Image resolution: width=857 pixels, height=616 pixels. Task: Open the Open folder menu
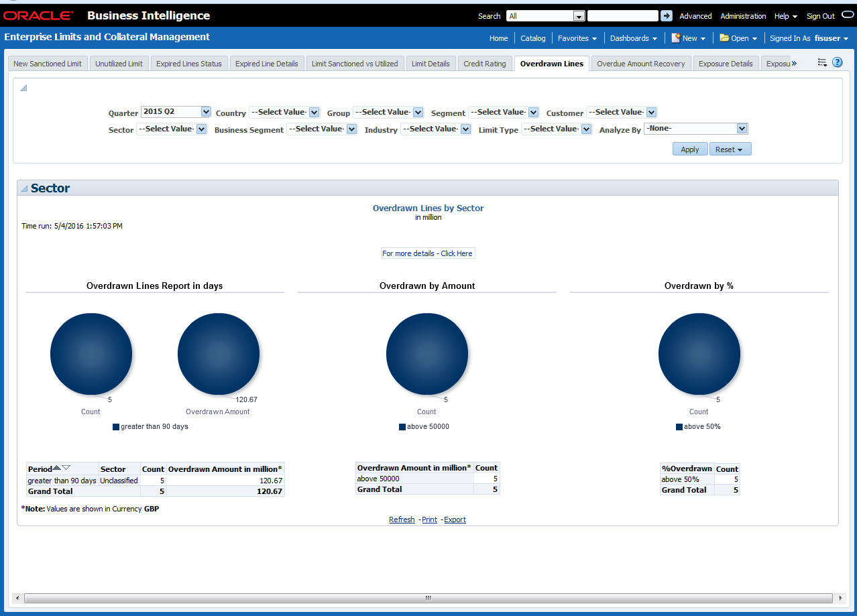(738, 38)
